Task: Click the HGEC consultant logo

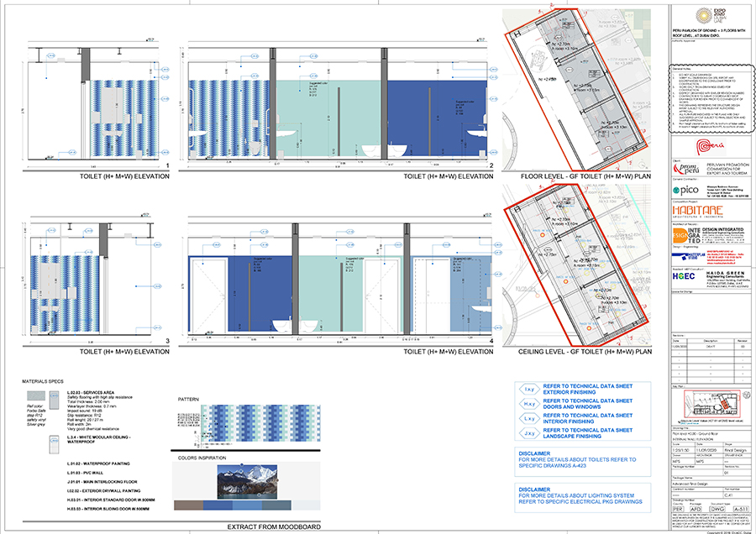Action: [684, 276]
